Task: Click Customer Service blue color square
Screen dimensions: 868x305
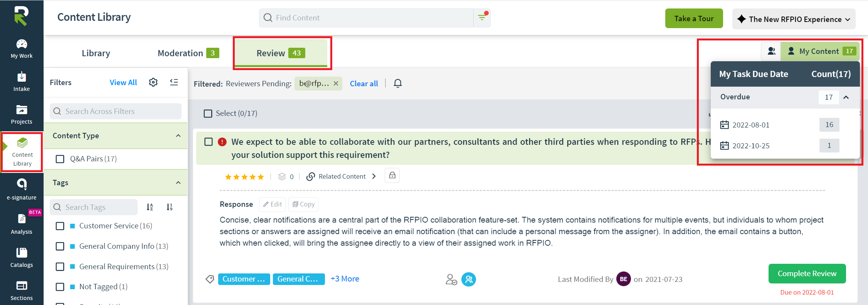Action: tap(72, 226)
